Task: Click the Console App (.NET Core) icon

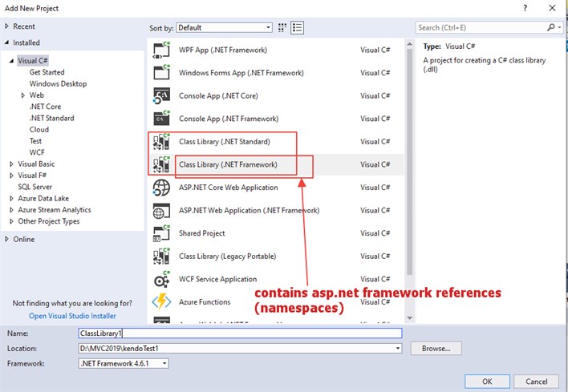Action: click(161, 96)
